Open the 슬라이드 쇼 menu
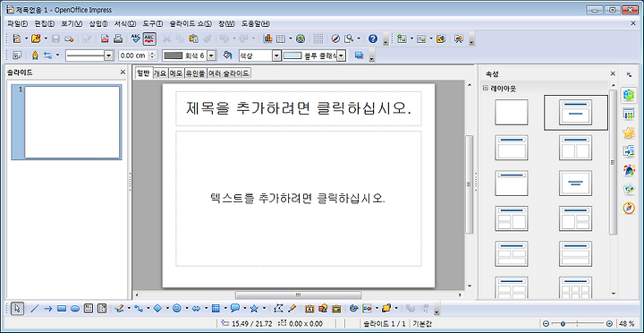This screenshot has height=333, width=644. [191, 23]
